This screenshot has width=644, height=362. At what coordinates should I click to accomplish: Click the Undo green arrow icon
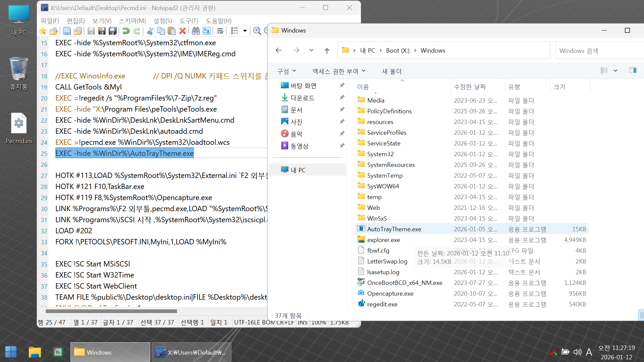click(126, 31)
